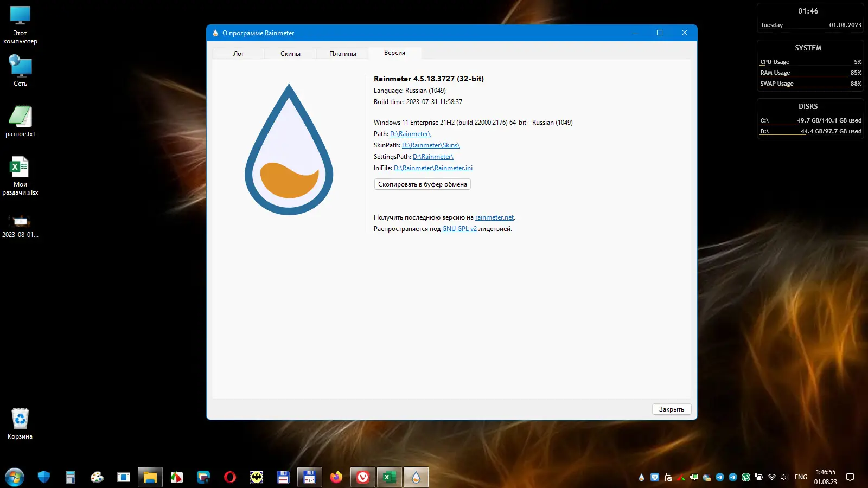Viewport: 868px width, 488px height.
Task: Launch the blue shield security app from taskbar
Action: pos(44,477)
